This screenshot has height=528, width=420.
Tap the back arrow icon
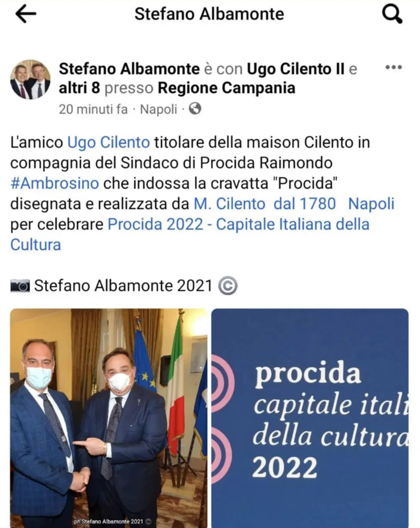(25, 14)
